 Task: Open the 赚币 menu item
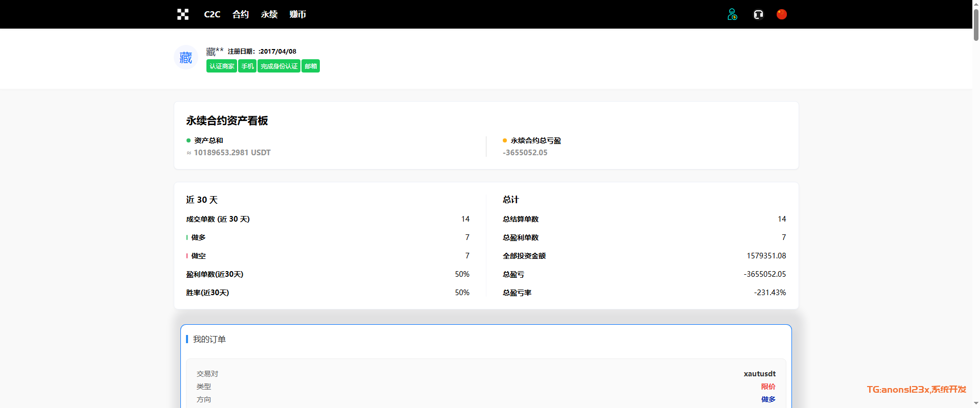pyautogui.click(x=297, y=14)
